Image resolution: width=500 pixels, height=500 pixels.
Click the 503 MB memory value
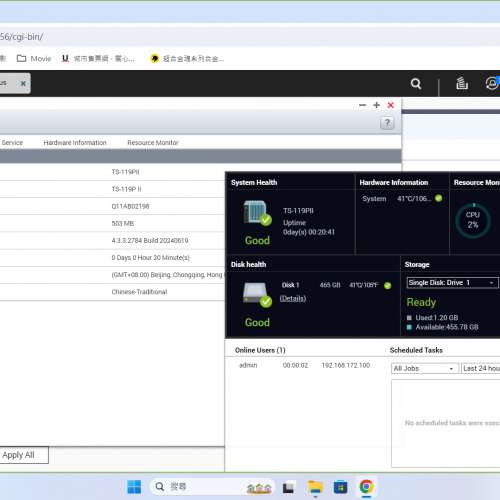click(x=123, y=223)
